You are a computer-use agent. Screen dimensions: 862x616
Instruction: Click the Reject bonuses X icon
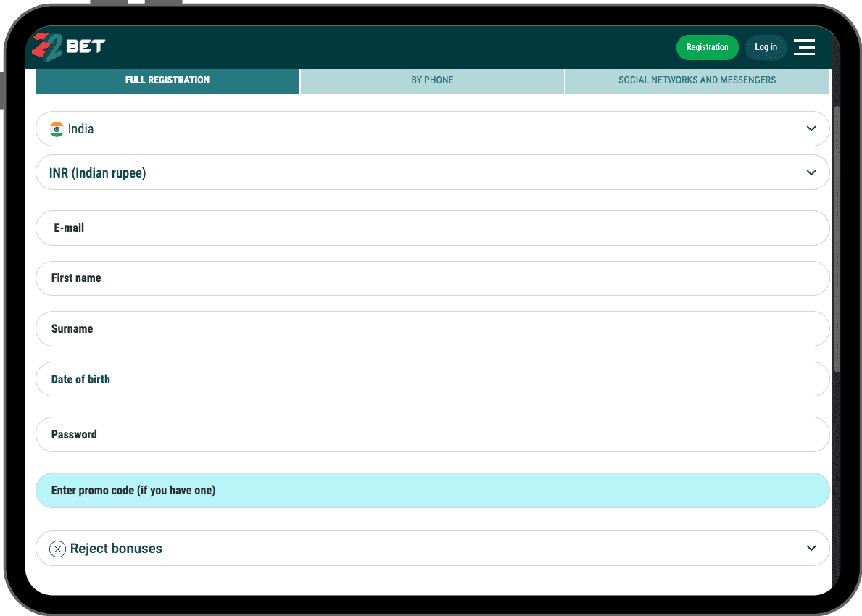[x=57, y=549]
